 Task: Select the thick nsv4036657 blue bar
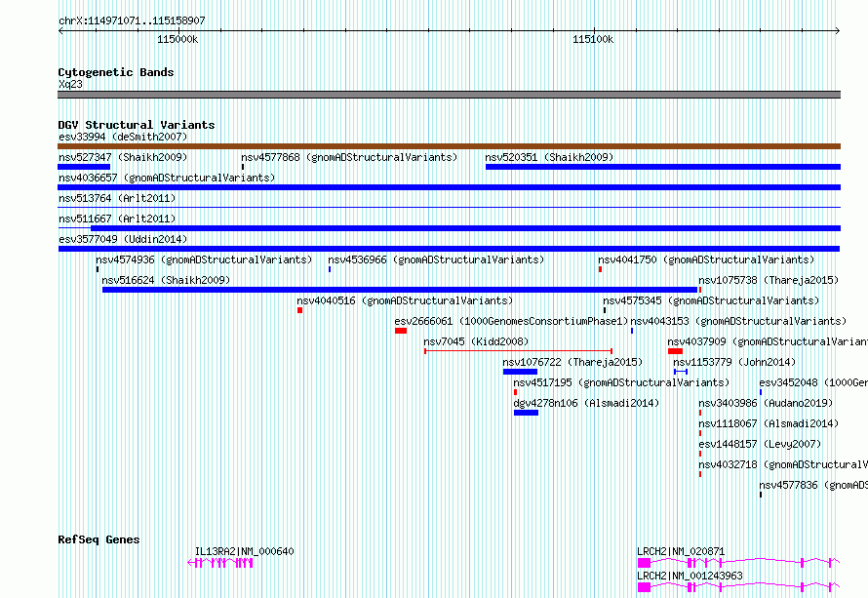point(449,187)
